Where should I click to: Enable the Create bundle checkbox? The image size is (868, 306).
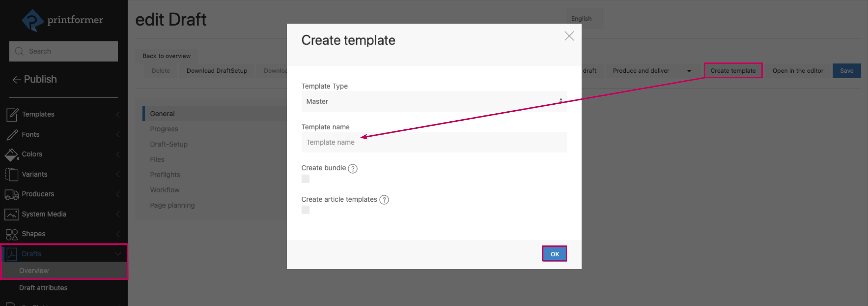click(306, 178)
